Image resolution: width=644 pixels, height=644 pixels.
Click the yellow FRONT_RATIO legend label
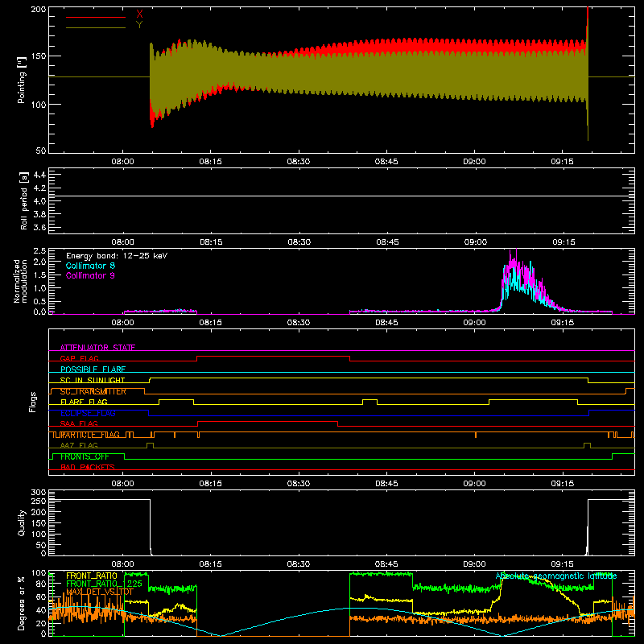(x=92, y=576)
